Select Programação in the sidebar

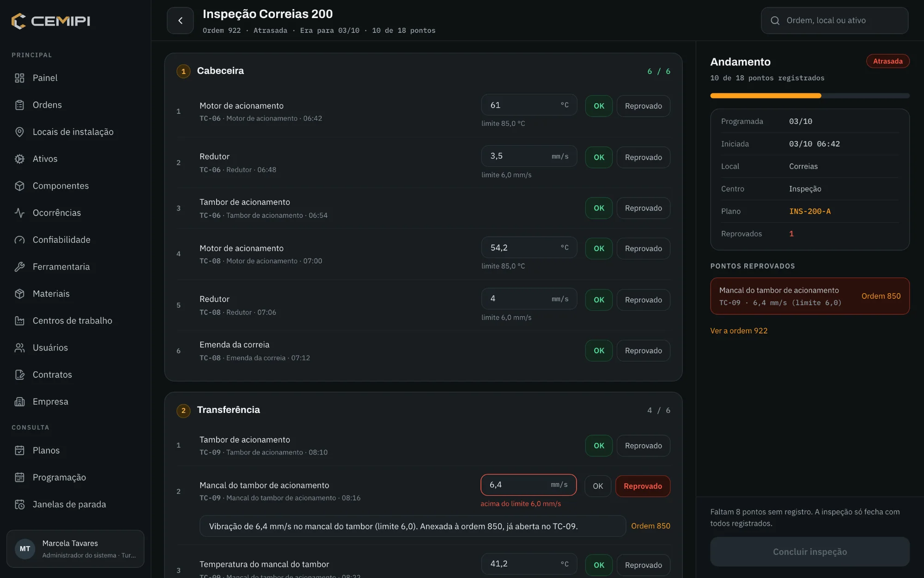click(75, 477)
